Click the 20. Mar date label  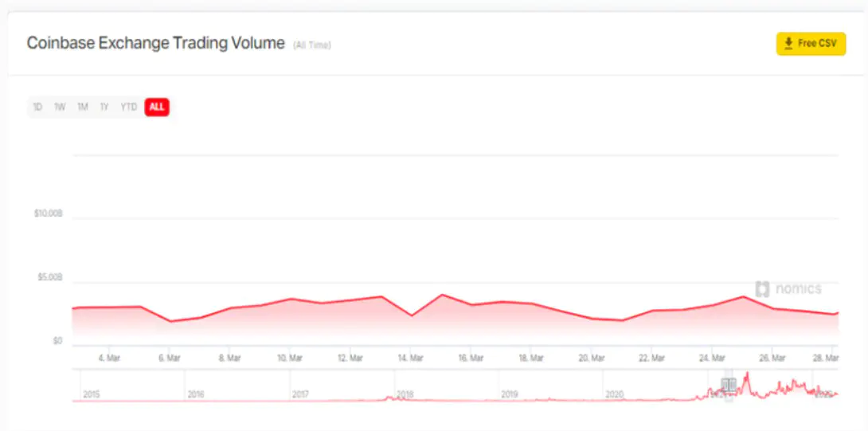(x=591, y=359)
